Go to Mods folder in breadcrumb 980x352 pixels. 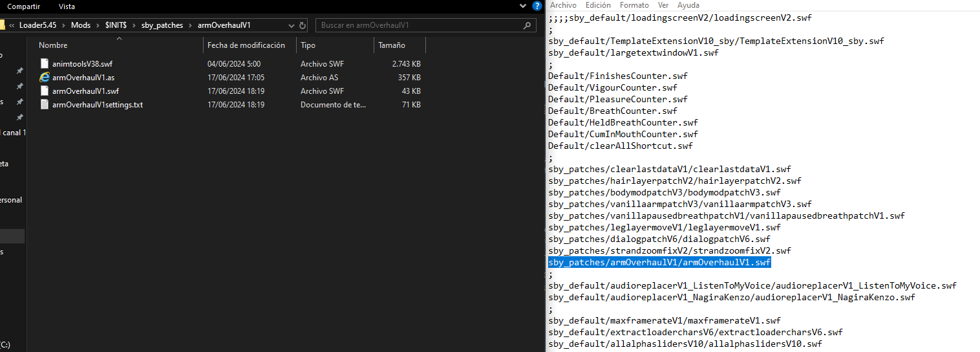point(81,25)
